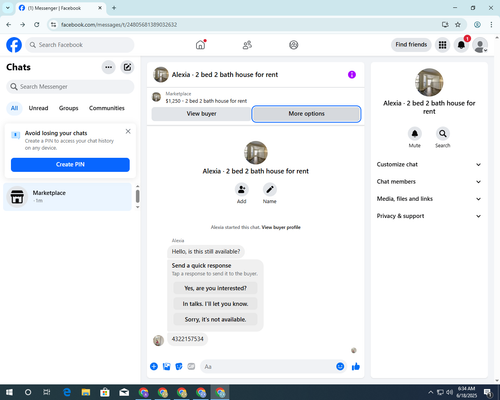The image size is (500, 400).
Task: Click the chat list scrollbar handle
Action: pyautogui.click(x=137, y=196)
